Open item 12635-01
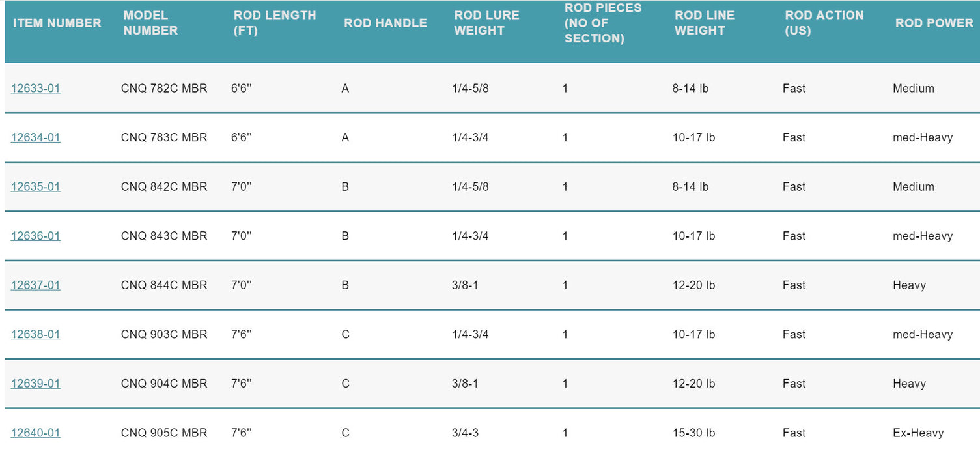 36,187
